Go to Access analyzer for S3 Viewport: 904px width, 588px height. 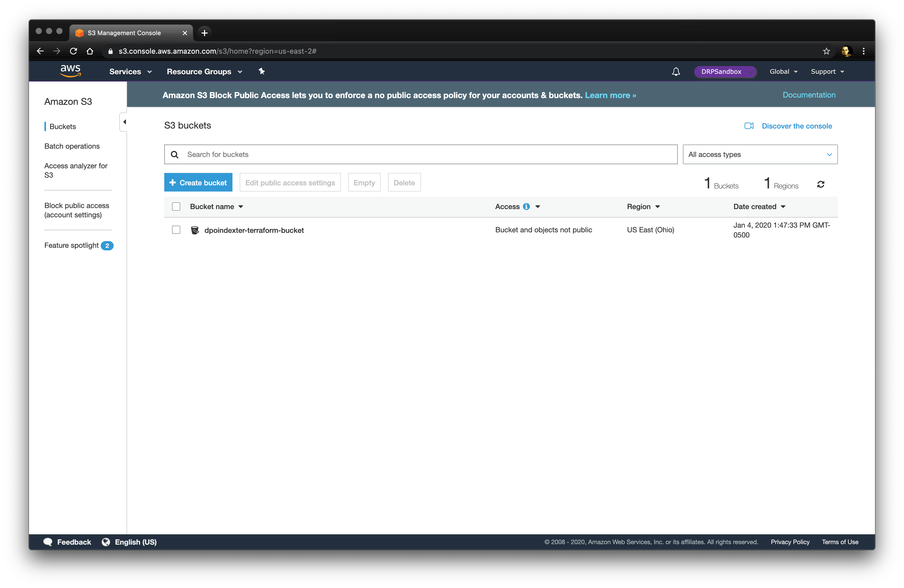pyautogui.click(x=76, y=170)
